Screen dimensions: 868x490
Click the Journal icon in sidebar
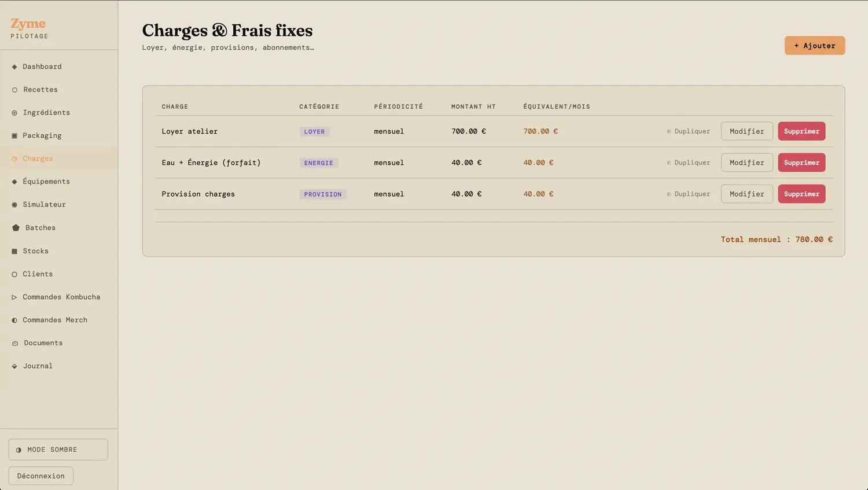[14, 366]
